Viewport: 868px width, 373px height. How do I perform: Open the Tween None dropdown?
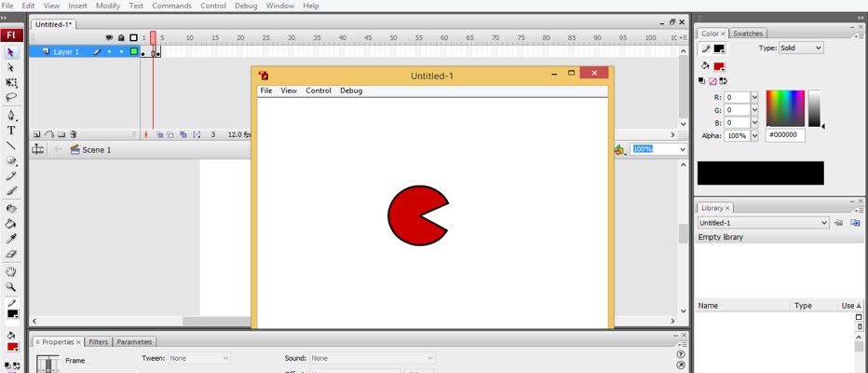[x=199, y=359]
